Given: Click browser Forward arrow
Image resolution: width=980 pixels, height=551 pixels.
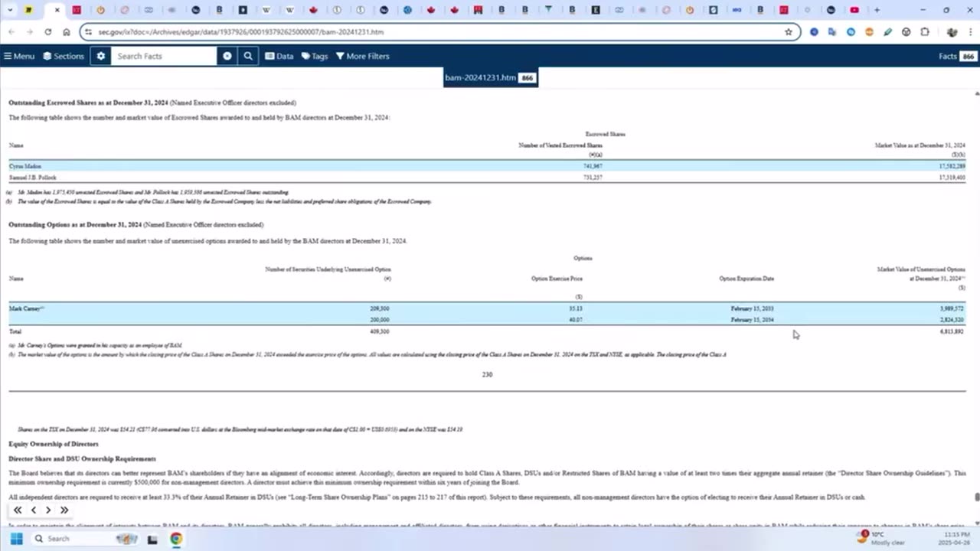Looking at the screenshot, I should [29, 32].
